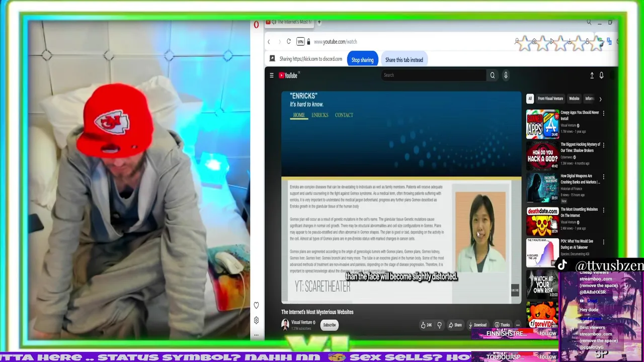Open options for AI Takeover video
This screenshot has height=362, width=644.
(x=604, y=242)
